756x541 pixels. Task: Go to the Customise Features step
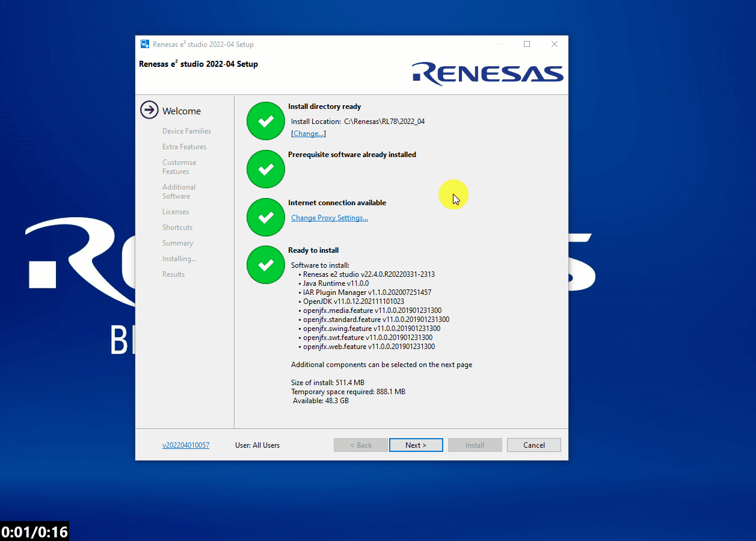coord(179,167)
